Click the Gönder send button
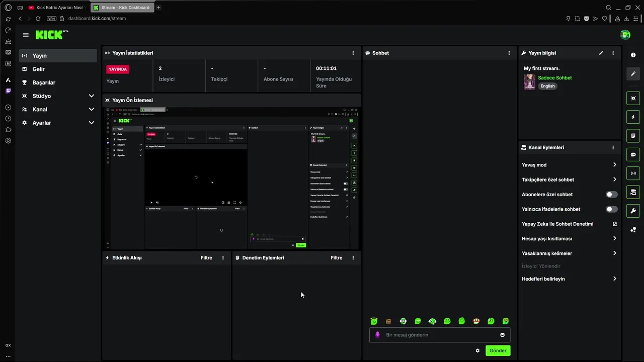Viewport: 644px width, 362px height. pyautogui.click(x=498, y=350)
